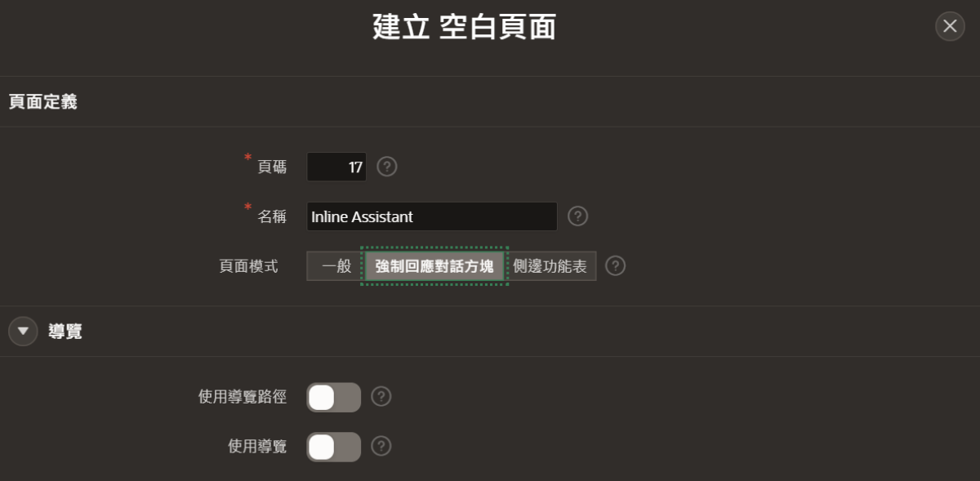View help icon beside 使用導覽 switch
This screenshot has width=980, height=481.
point(381,446)
